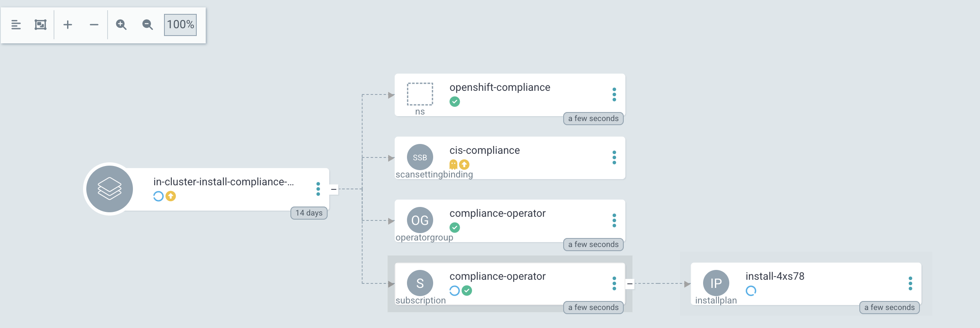The height and width of the screenshot is (328, 980).
Task: Open the compliance-operator operatorgroup actions menu
Action: (614, 220)
